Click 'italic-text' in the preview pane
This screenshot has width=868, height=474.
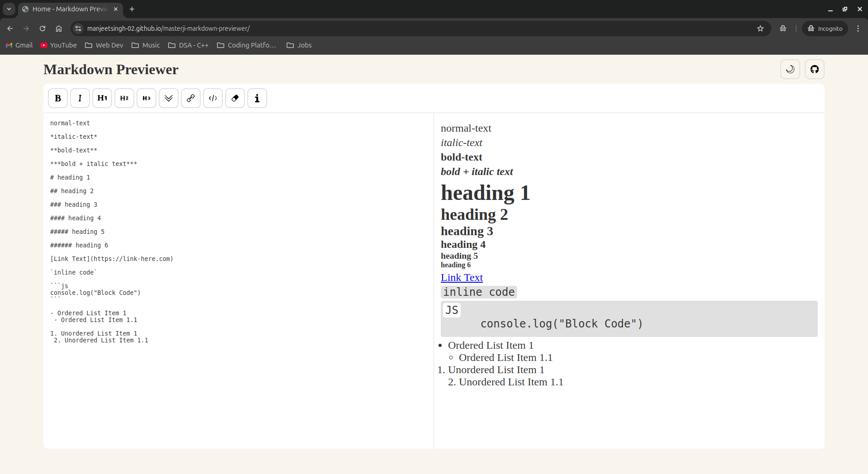pos(462,143)
